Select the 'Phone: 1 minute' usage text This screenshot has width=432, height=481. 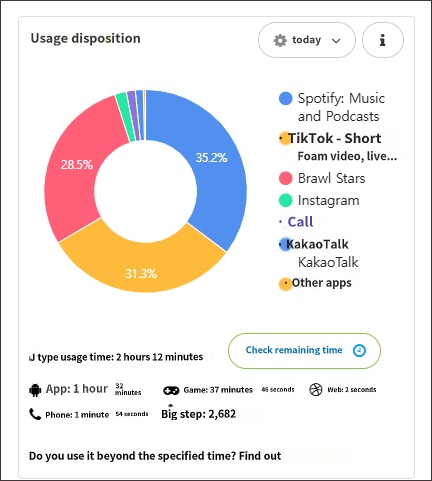(x=77, y=415)
